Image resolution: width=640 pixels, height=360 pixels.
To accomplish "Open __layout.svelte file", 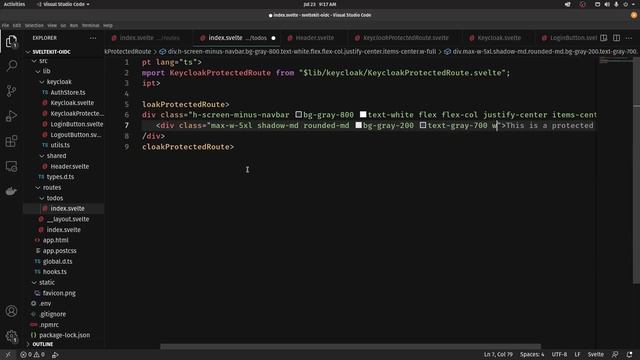I will 67,219.
